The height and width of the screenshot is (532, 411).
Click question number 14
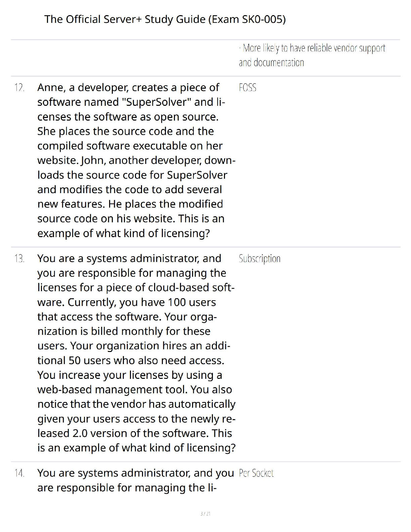[19, 473]
